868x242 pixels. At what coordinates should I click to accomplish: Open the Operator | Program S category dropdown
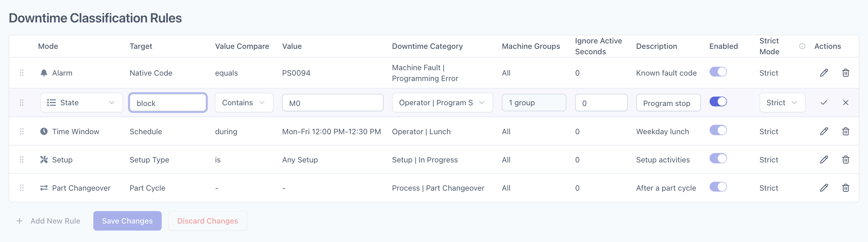click(x=442, y=103)
